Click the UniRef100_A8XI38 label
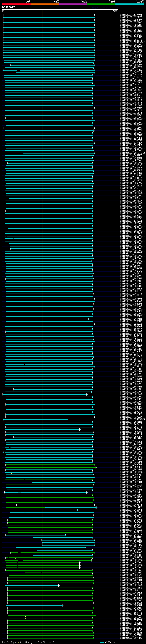 point(131,103)
